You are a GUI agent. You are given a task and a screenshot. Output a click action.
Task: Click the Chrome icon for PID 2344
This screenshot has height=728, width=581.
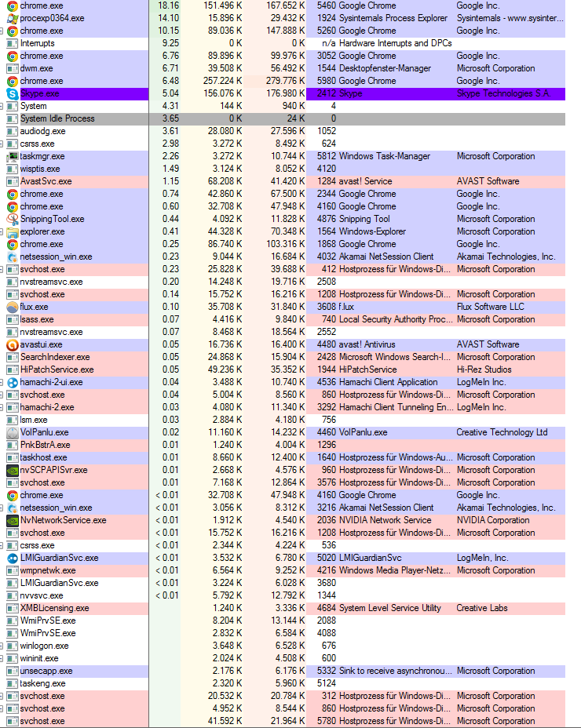pyautogui.click(x=13, y=194)
